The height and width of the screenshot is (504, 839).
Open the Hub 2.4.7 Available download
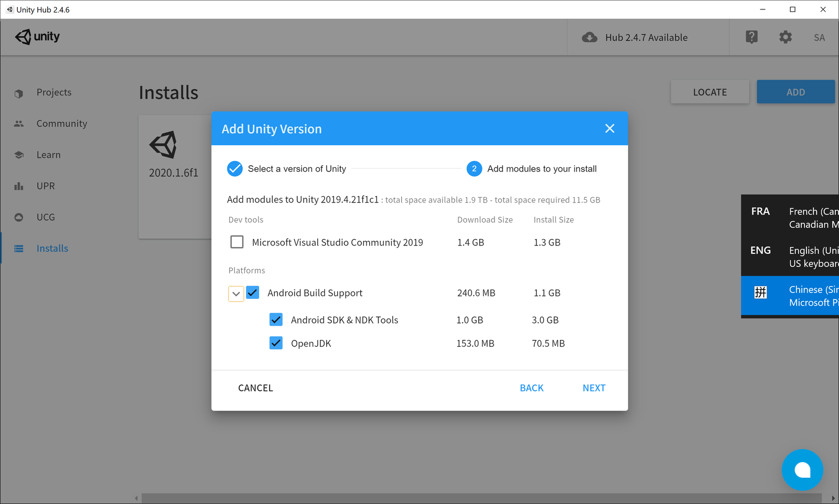coord(635,37)
